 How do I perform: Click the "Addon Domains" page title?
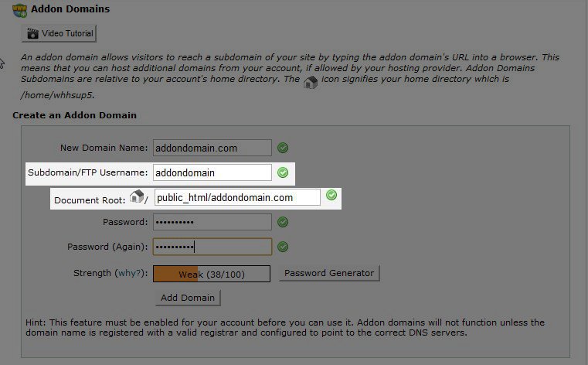click(x=70, y=9)
